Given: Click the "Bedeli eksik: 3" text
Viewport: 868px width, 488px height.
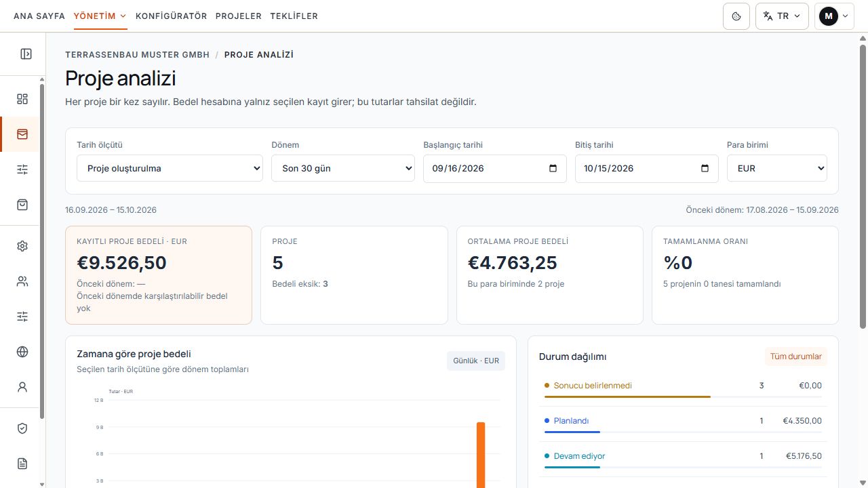Looking at the screenshot, I should click(300, 284).
